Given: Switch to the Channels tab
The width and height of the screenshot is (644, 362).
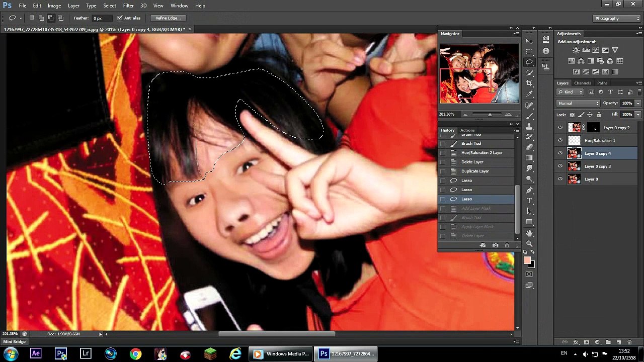Looking at the screenshot, I should tap(582, 83).
